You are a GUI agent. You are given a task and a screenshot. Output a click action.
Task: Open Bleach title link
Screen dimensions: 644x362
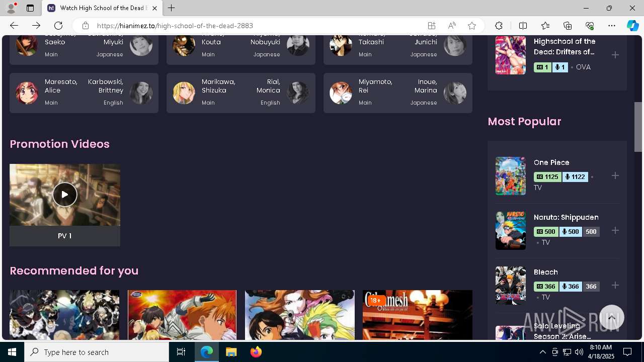pyautogui.click(x=546, y=272)
